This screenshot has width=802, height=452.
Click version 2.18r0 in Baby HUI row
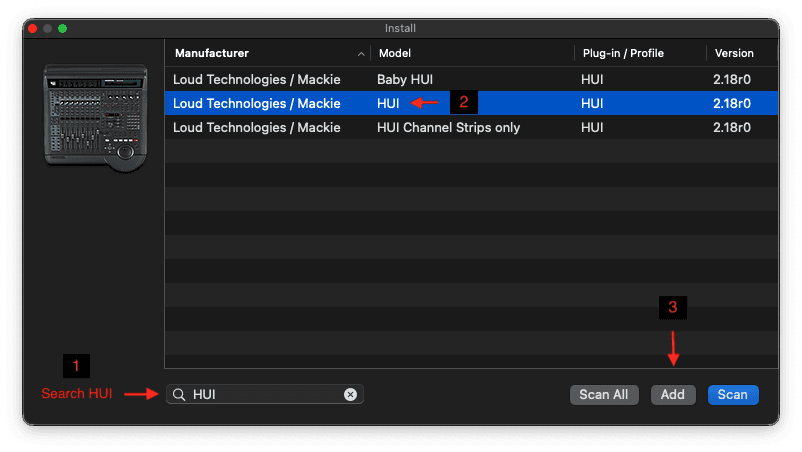732,79
